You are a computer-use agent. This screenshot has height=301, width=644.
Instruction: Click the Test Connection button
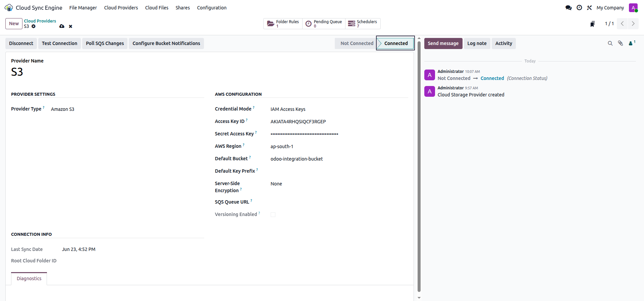(x=59, y=43)
